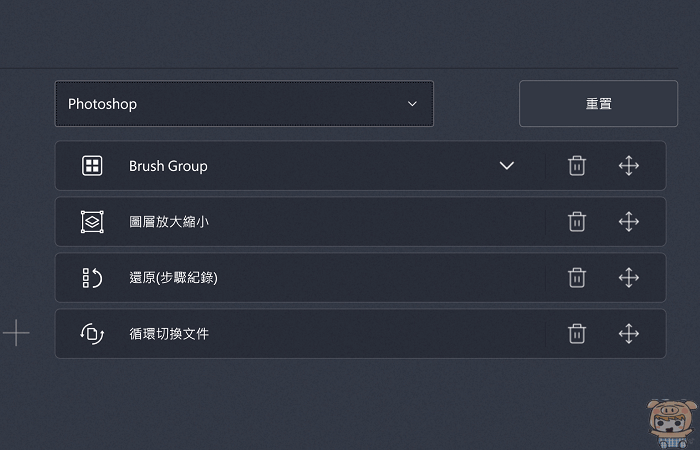
Task: Select the 循環切換文件 row label
Action: pyautogui.click(x=169, y=334)
